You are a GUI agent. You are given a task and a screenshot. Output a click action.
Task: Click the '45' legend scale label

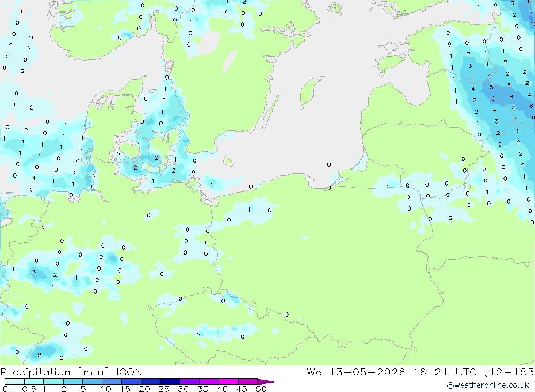tap(242, 389)
